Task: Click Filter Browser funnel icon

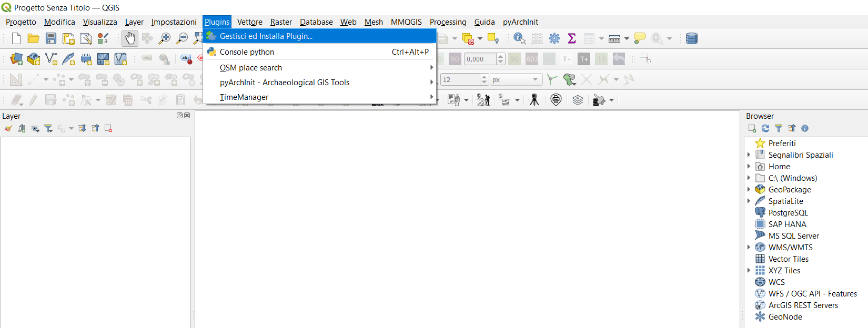Action: pos(779,128)
